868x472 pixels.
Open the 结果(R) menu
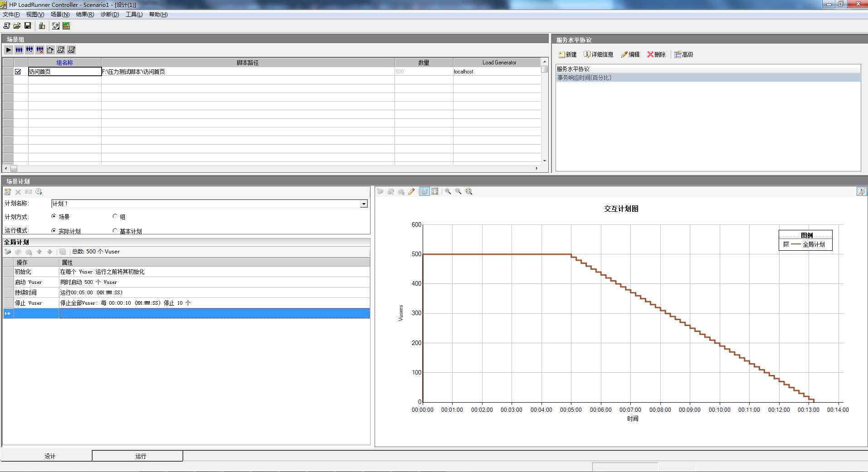[x=85, y=15]
